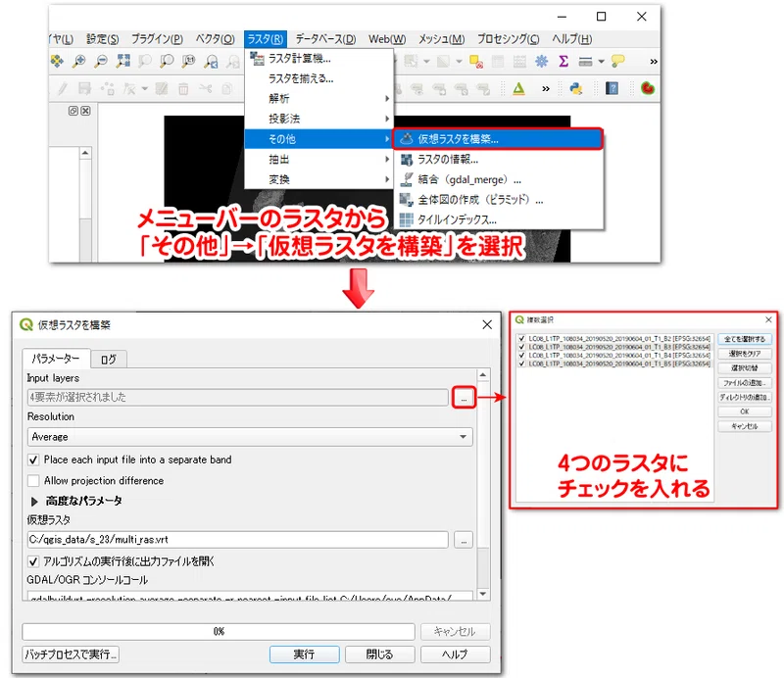Click the Build Overviews pyramid menu icon
Screen dimensions: 784x678
coord(407,200)
